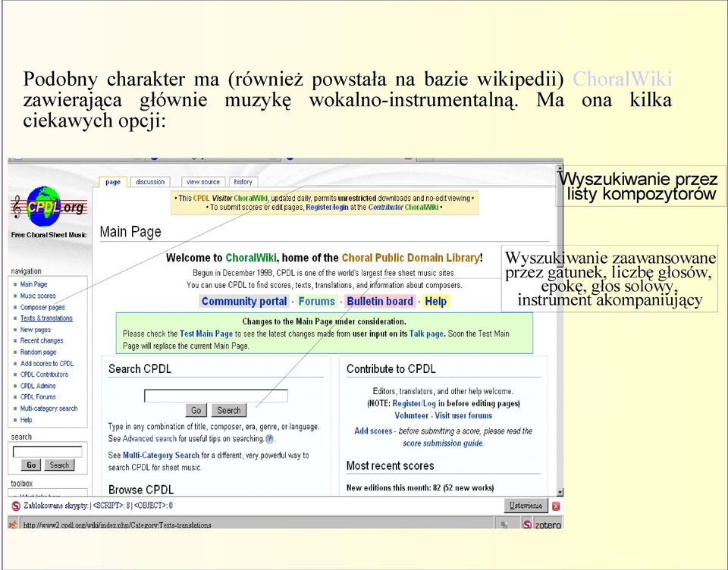Viewport: 728px width, 570px height.
Task: Open 'New pages' sidebar link
Action: click(36, 330)
